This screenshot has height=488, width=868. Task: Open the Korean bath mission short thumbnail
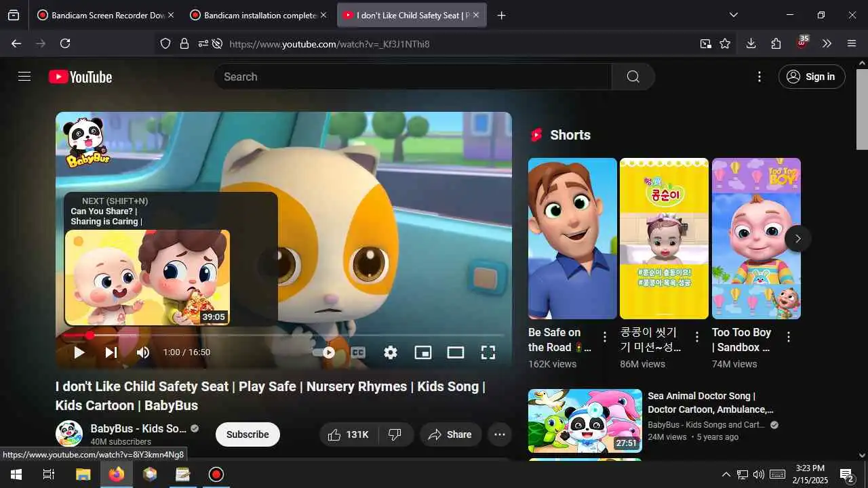tap(664, 239)
